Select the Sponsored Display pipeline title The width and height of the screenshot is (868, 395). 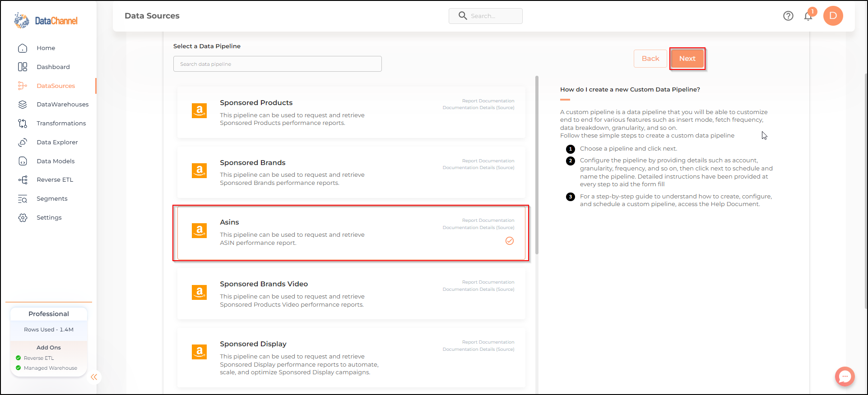[253, 344]
